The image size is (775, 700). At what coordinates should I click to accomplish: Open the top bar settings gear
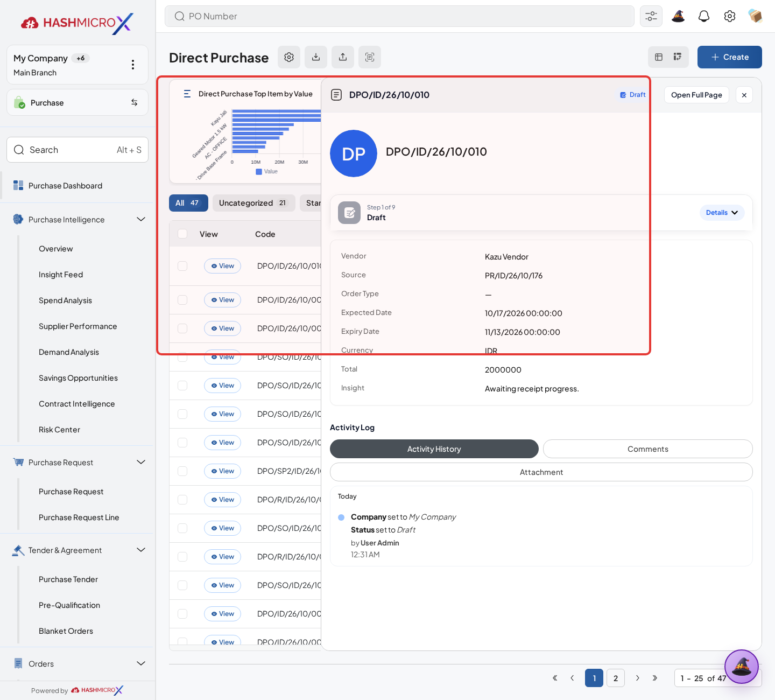(x=730, y=16)
